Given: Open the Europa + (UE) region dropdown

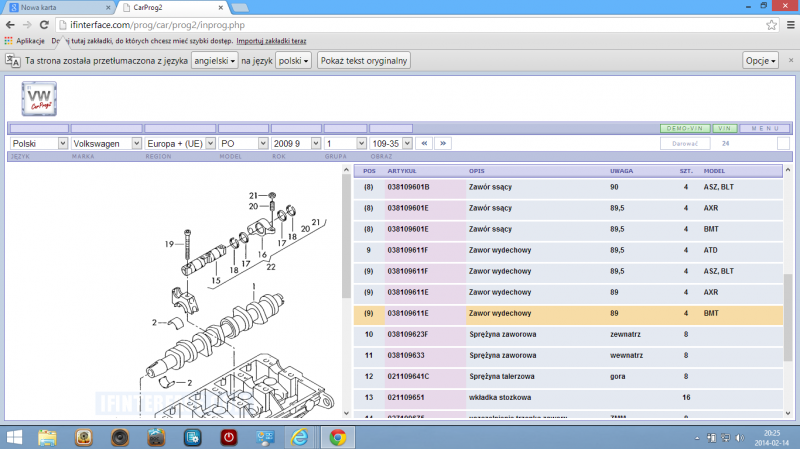Looking at the screenshot, I should [180, 143].
